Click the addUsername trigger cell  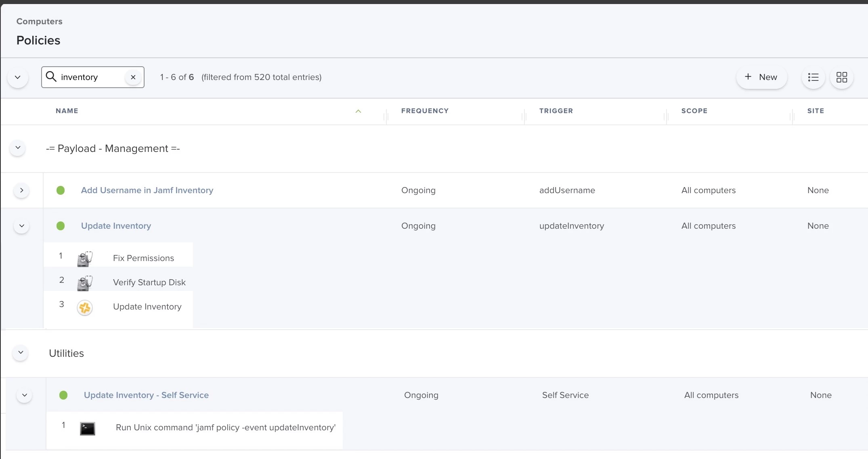[567, 190]
